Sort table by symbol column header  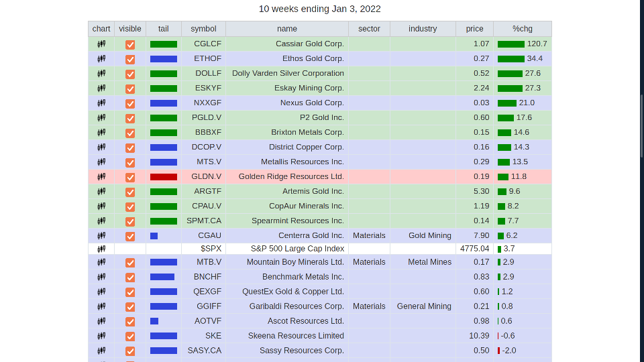point(203,29)
